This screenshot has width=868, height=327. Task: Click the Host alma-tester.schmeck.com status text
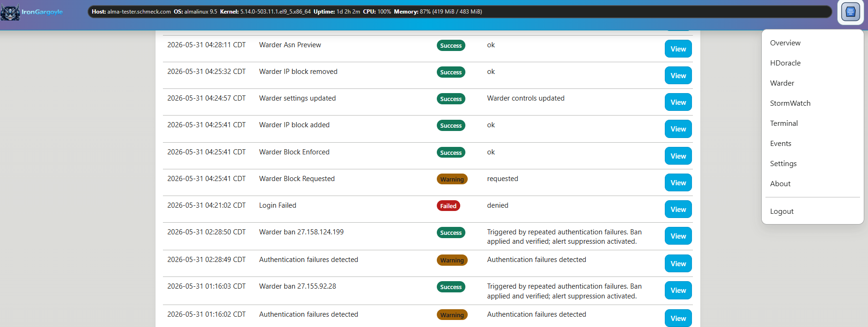[131, 12]
